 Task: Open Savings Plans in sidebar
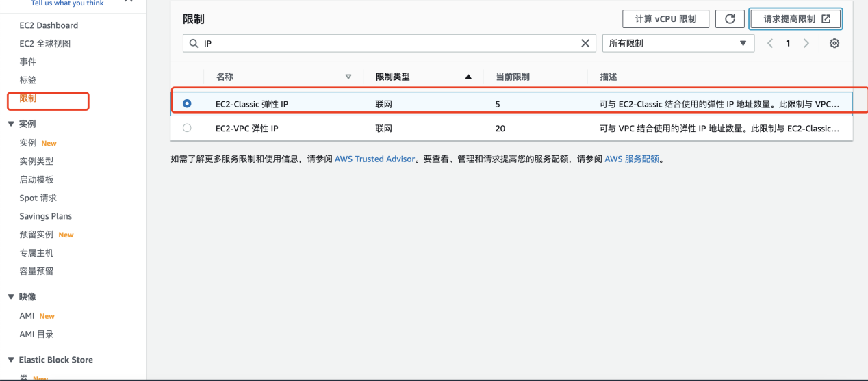[x=45, y=216]
